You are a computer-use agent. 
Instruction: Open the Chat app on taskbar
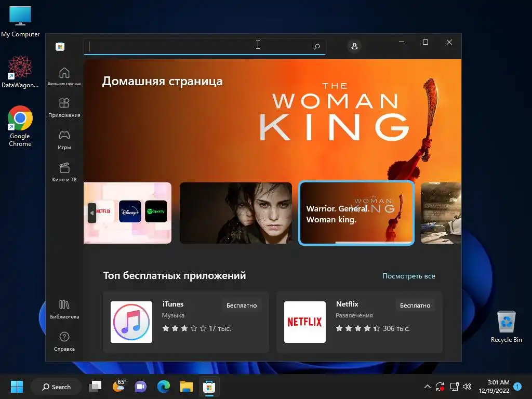tap(140, 387)
